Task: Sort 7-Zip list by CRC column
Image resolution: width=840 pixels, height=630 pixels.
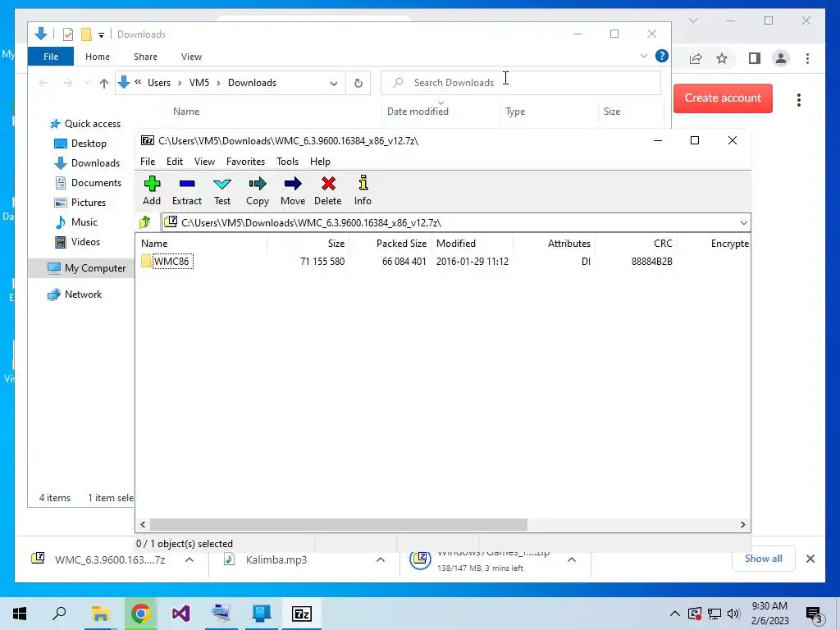Action: coord(637,243)
